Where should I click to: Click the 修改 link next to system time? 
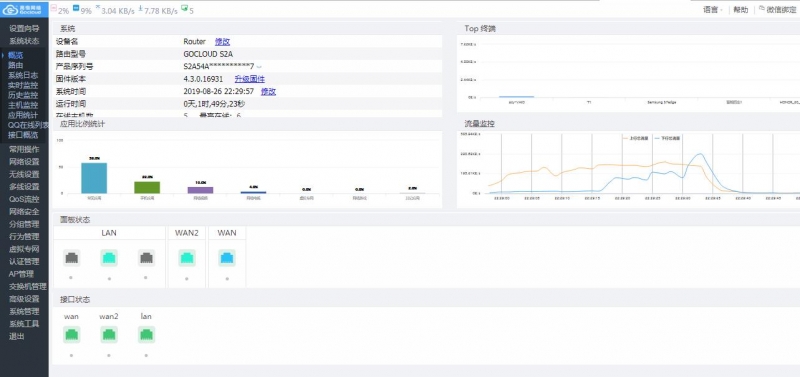(x=268, y=91)
